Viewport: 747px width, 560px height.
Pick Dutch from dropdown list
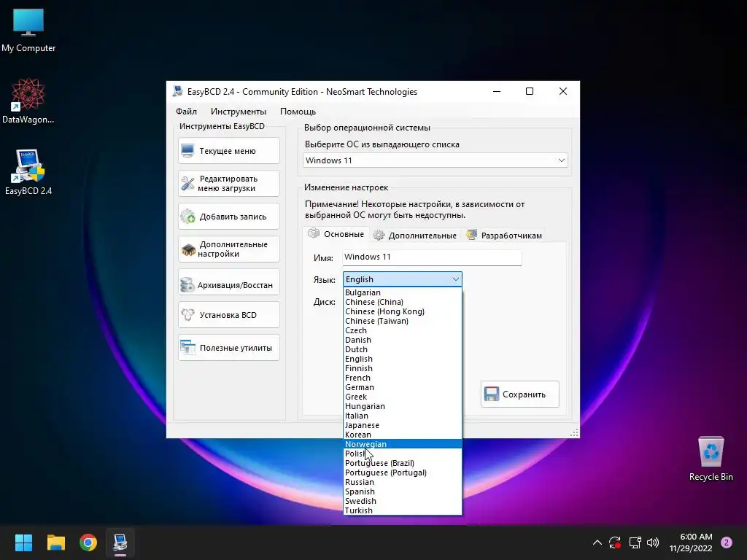(x=403, y=349)
